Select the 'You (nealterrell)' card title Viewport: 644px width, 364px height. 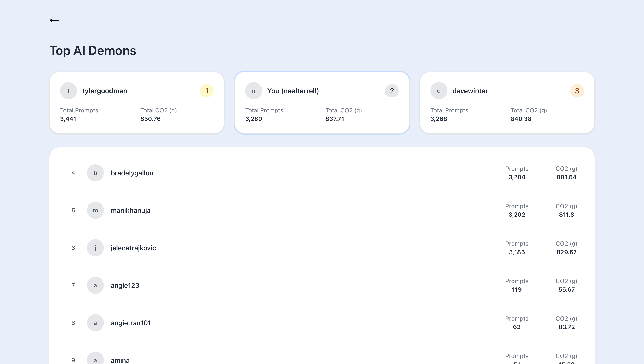coord(293,91)
